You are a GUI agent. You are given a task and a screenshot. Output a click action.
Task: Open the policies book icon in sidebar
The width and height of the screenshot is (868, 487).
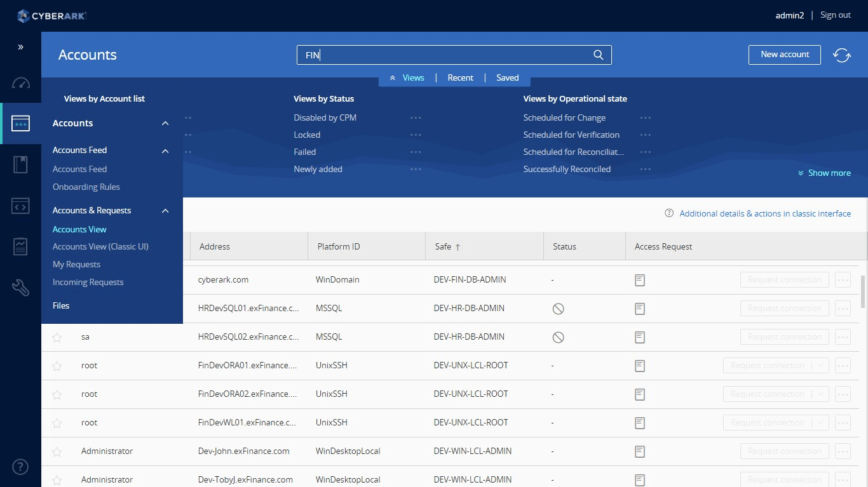tap(20, 165)
